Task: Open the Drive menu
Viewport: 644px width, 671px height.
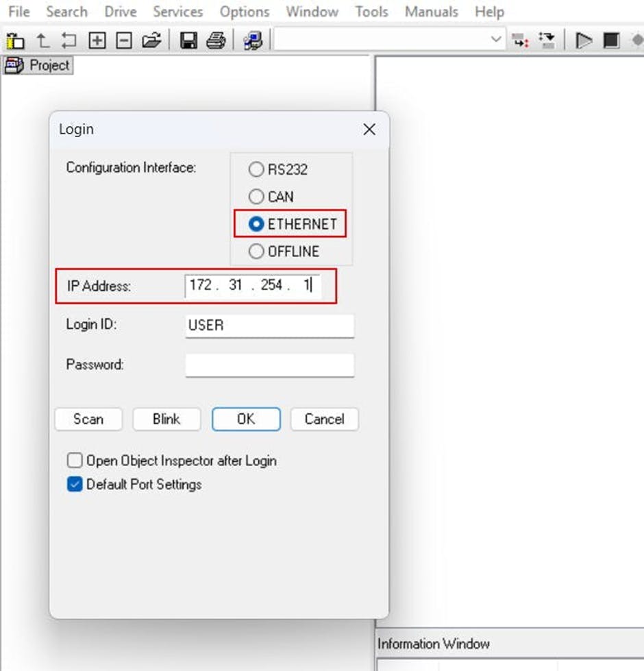Action: click(x=120, y=12)
